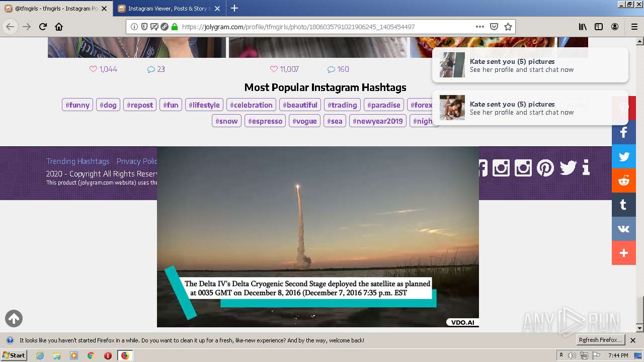Click the rocket launch video ad
Screen dimensions: 644x362
(x=318, y=237)
